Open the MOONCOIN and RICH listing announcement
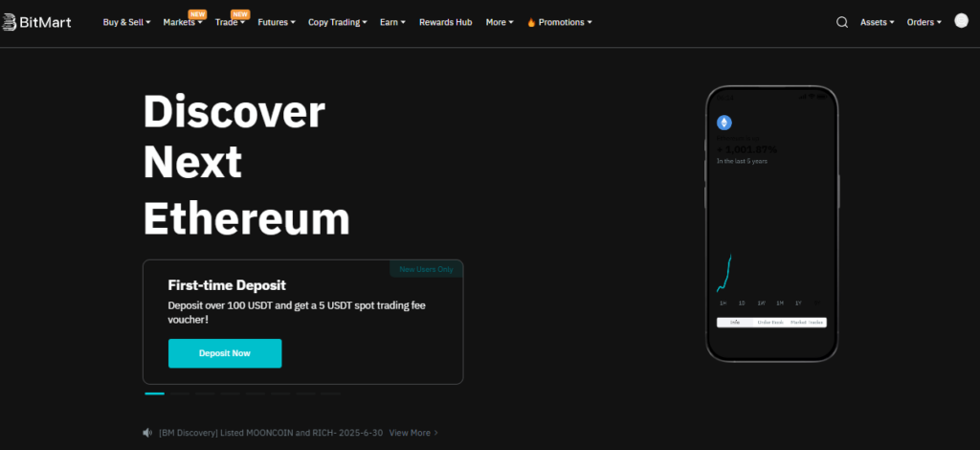 [x=271, y=433]
